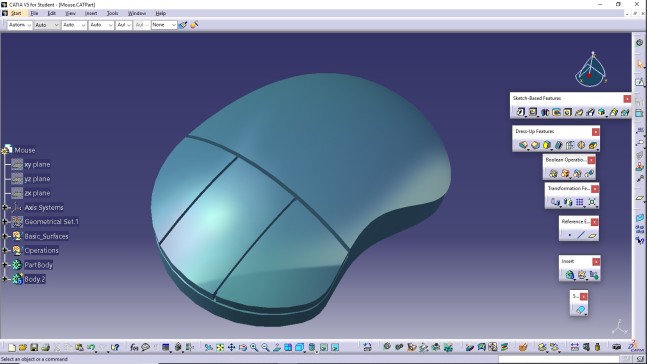
Task: Select the Chamfer tool in Dress-Up Features
Action: pyautogui.click(x=535, y=145)
